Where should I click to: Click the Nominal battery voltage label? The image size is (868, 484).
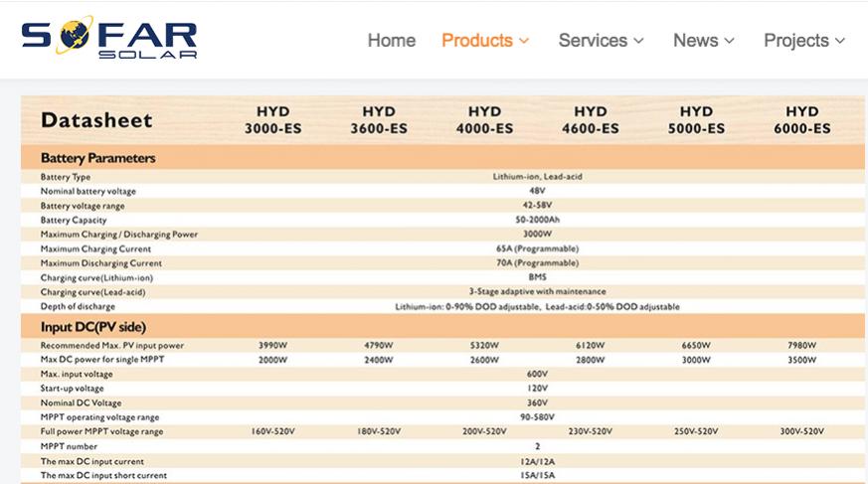pyautogui.click(x=88, y=192)
